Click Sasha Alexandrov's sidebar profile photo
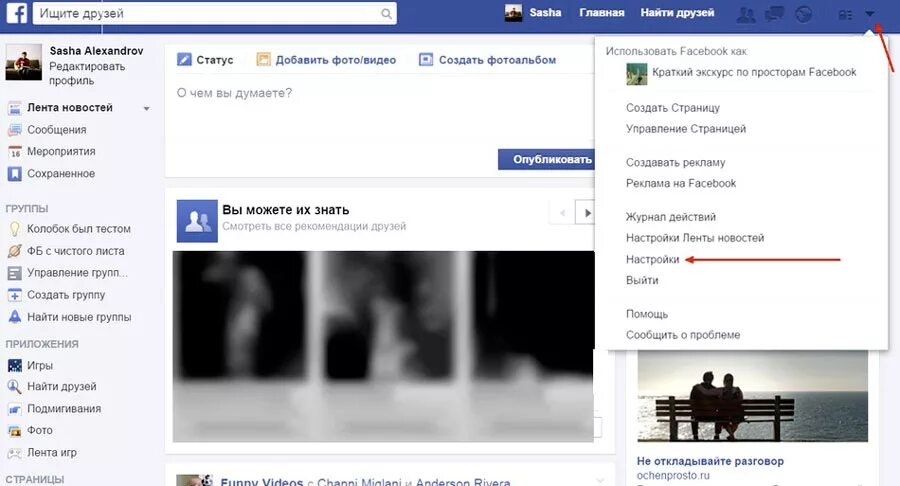 (x=24, y=62)
